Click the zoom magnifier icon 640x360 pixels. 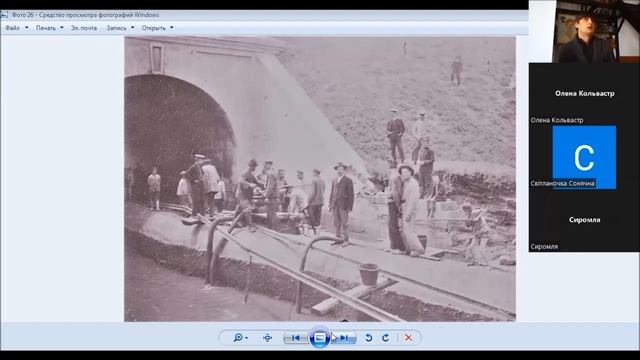click(x=238, y=338)
